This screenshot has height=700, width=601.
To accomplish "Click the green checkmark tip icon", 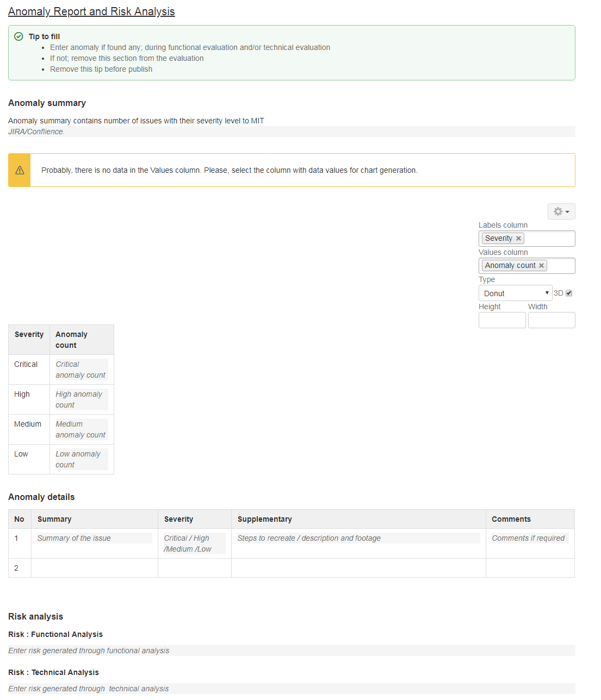I will point(18,36).
